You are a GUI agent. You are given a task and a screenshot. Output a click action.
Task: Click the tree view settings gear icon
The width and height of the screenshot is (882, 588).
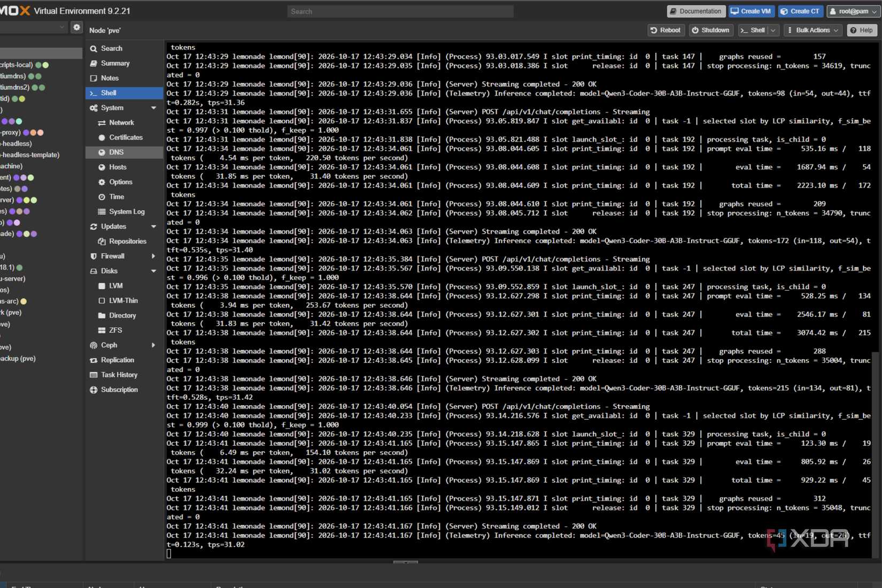coord(76,27)
